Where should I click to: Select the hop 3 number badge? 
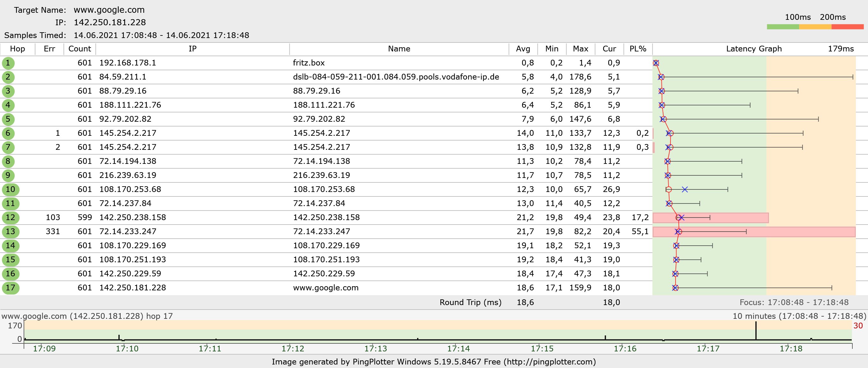click(x=8, y=91)
